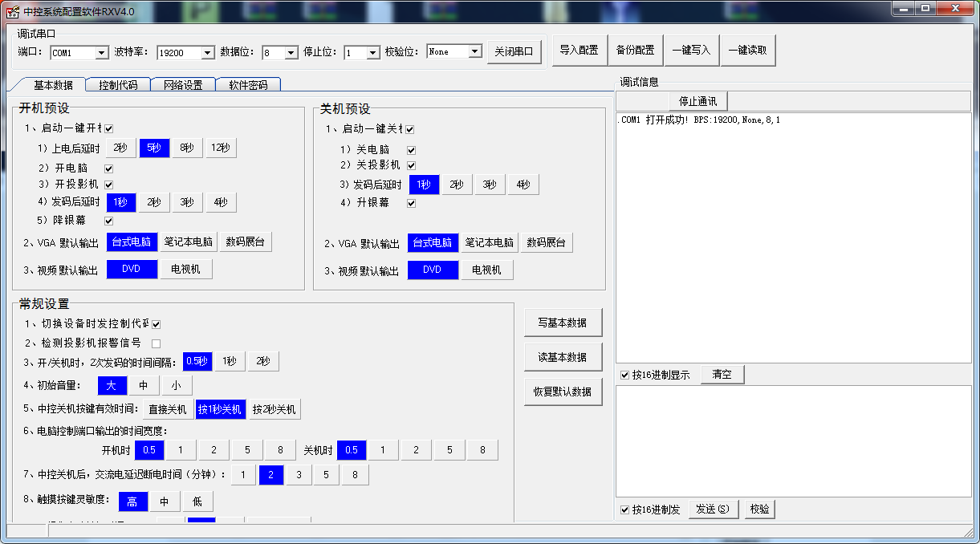Select 直接关机 option
This screenshot has width=980, height=544.
[168, 409]
